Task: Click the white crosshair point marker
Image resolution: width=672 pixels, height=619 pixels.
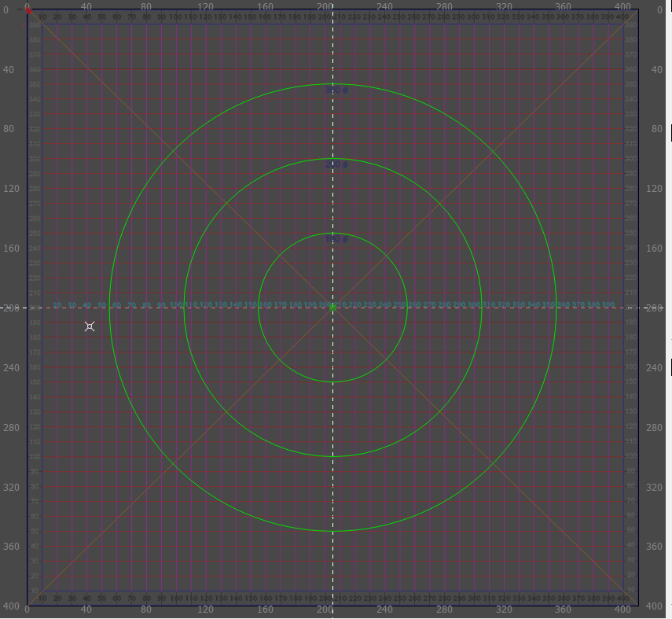Action: [90, 326]
